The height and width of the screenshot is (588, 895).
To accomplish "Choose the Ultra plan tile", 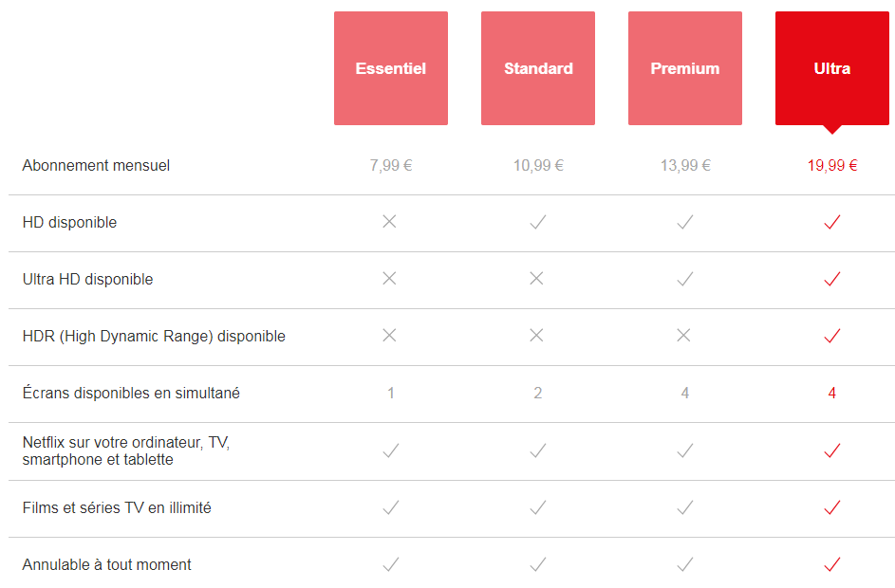I will [x=831, y=68].
